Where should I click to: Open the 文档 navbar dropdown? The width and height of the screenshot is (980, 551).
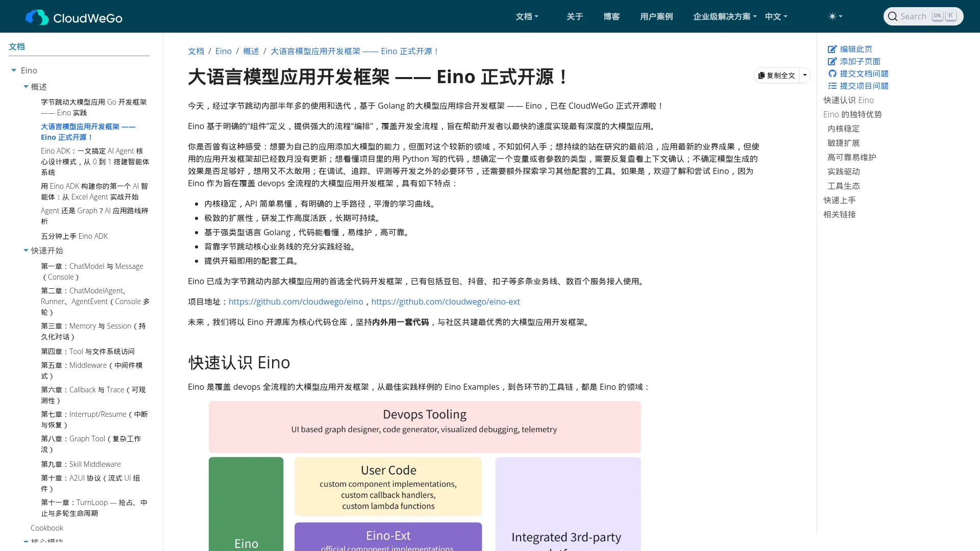click(x=527, y=16)
